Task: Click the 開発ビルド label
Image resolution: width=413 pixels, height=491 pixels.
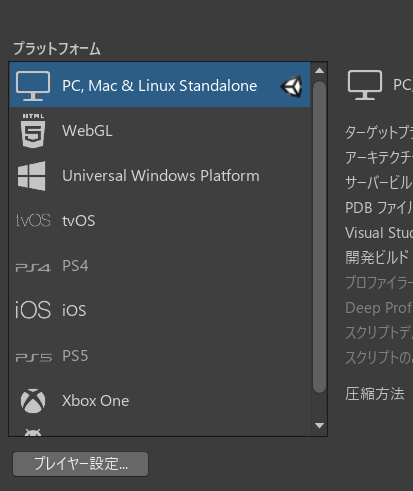Action: 377,257
